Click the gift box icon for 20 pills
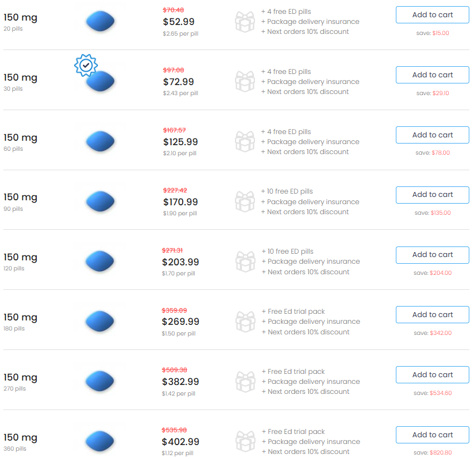 coord(245,22)
